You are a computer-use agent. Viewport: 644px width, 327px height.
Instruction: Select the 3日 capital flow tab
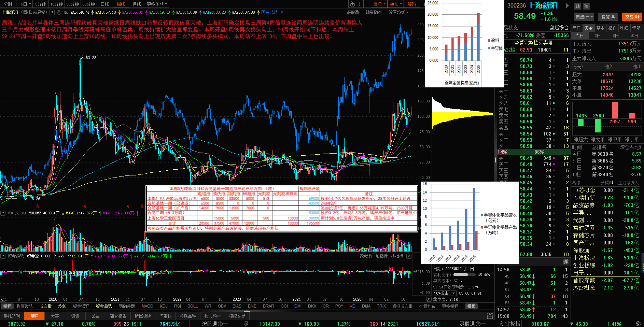[597, 35]
